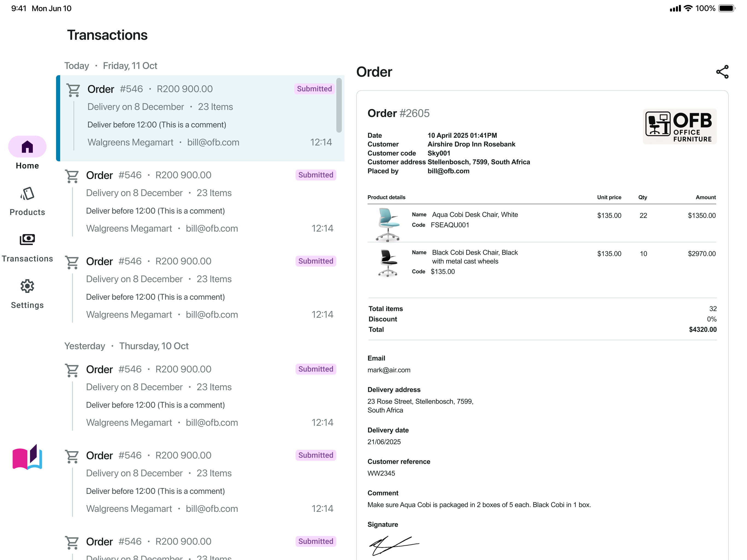Click Submitted badge on second Yesterday order

pos(316,455)
